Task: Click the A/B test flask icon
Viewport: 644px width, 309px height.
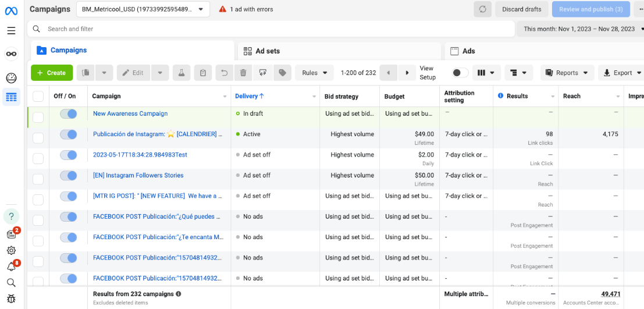Action: [x=182, y=73]
